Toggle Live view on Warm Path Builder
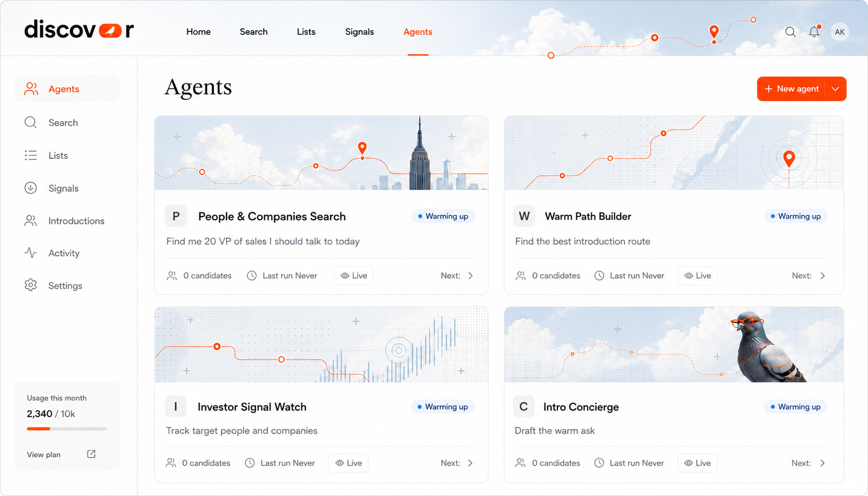Screen dimensions: 868x496 click(x=697, y=276)
